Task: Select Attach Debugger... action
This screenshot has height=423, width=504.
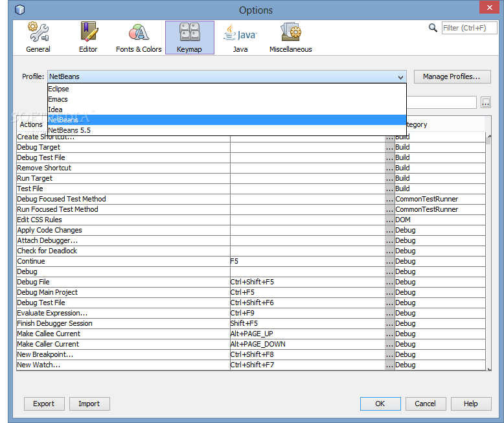Action: (x=124, y=241)
